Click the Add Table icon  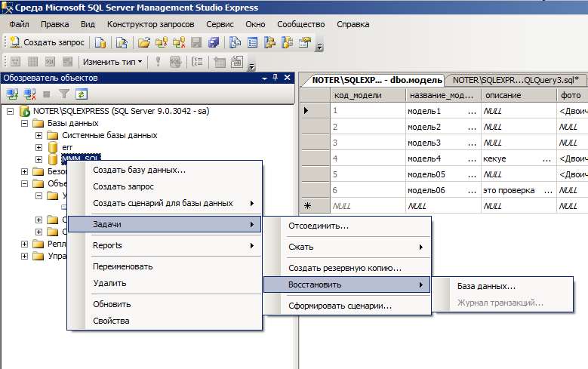click(220, 62)
